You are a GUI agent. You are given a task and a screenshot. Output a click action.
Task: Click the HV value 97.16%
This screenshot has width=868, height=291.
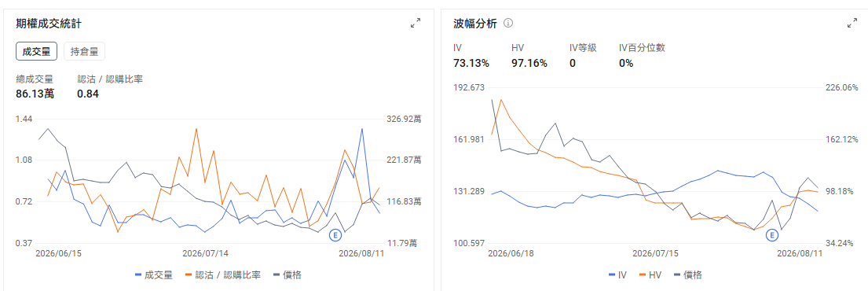pos(529,63)
